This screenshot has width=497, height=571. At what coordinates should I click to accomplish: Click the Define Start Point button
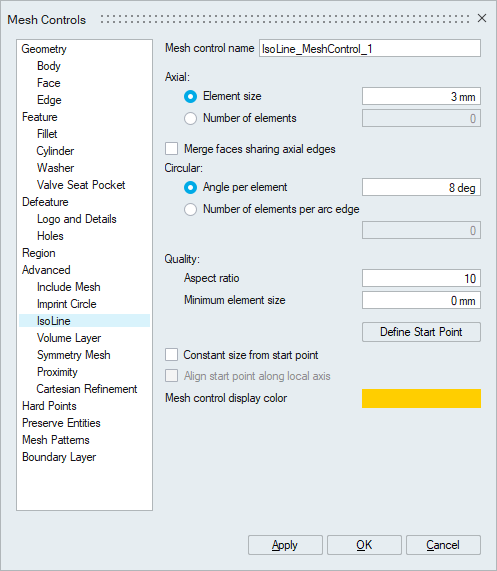[x=421, y=332]
